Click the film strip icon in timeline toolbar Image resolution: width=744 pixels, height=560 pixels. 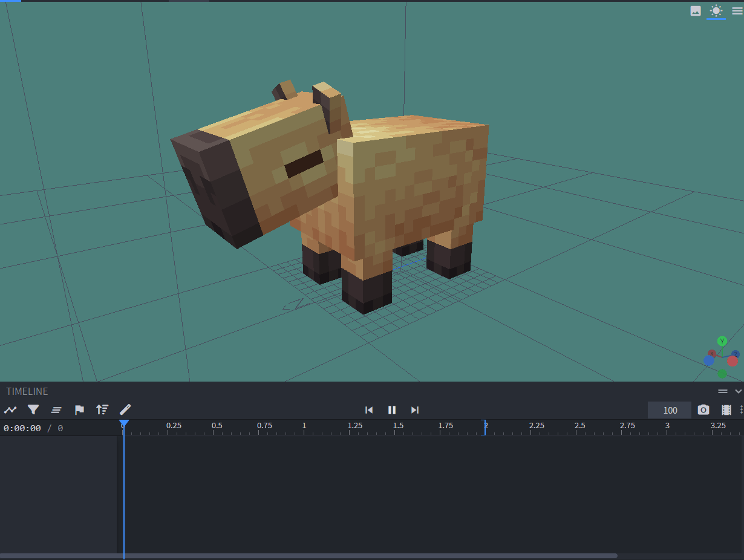point(726,410)
